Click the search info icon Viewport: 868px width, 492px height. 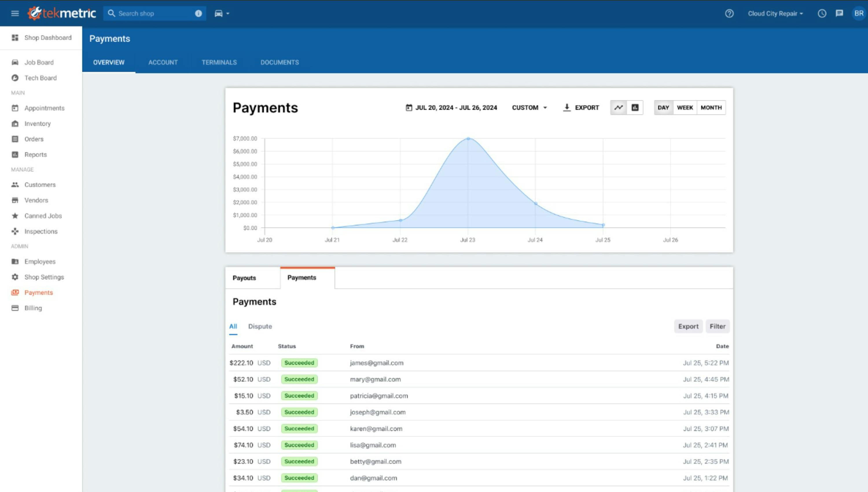coord(198,14)
